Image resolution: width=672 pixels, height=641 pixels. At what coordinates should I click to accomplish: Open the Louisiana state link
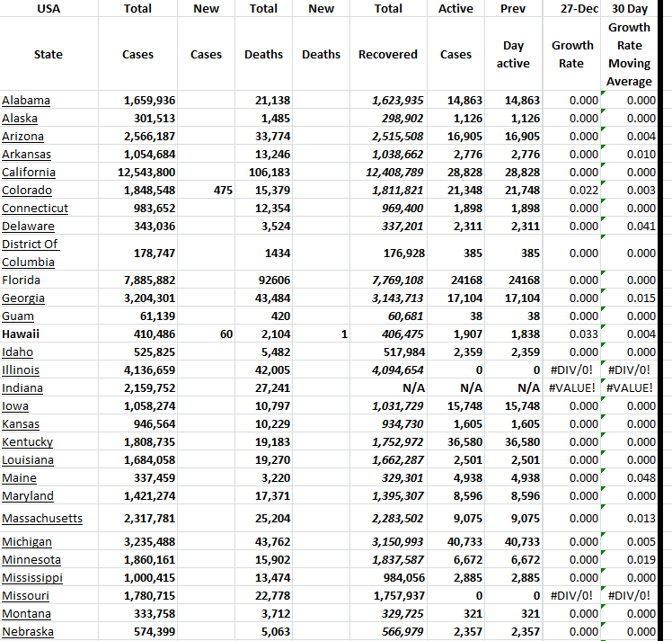tap(28, 460)
